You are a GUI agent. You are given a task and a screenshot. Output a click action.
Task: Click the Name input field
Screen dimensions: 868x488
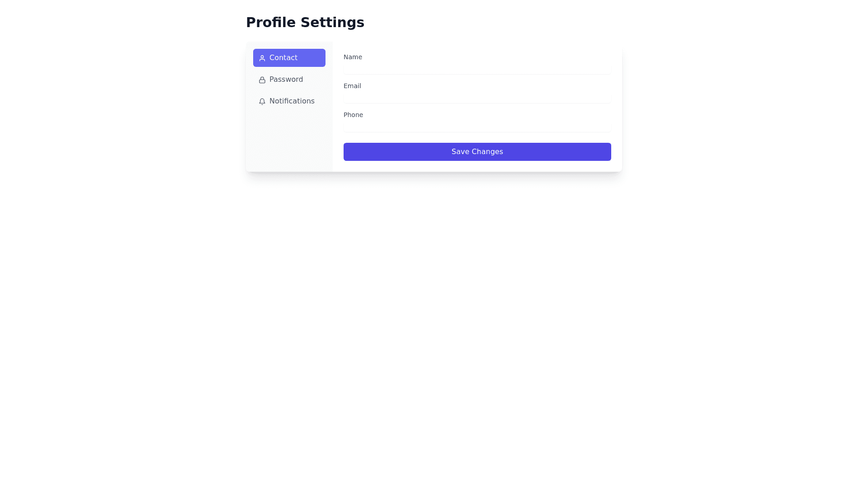[477, 68]
